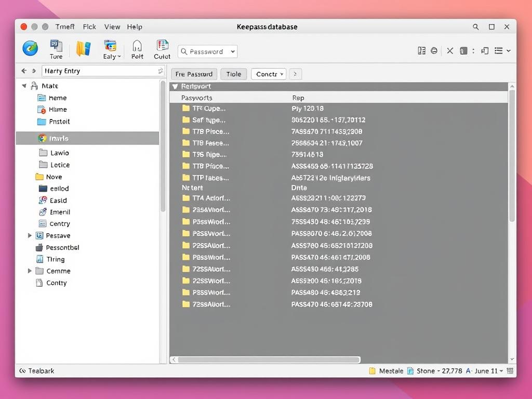Click the split window icon in toolbar
Viewport: 532px width, 399px height.
point(485,51)
